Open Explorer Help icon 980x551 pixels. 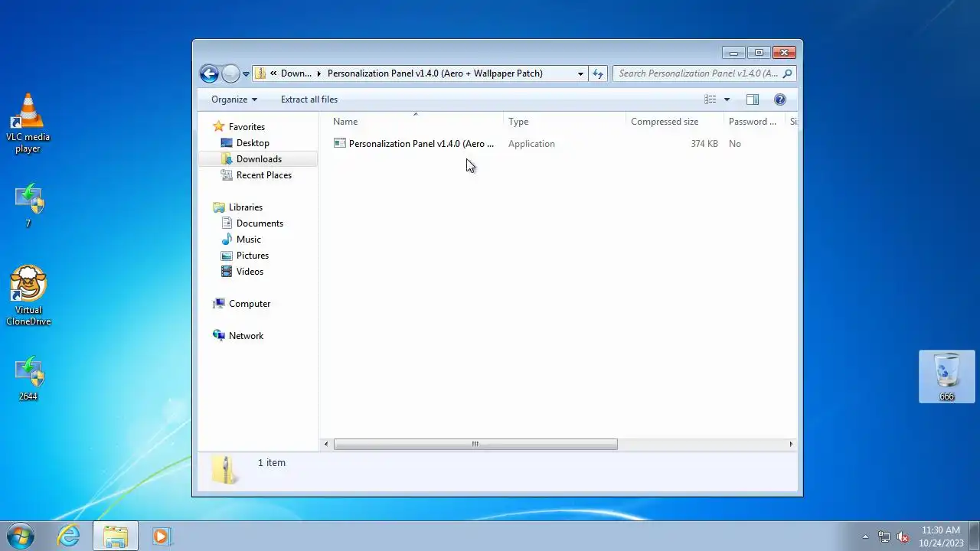click(x=780, y=99)
